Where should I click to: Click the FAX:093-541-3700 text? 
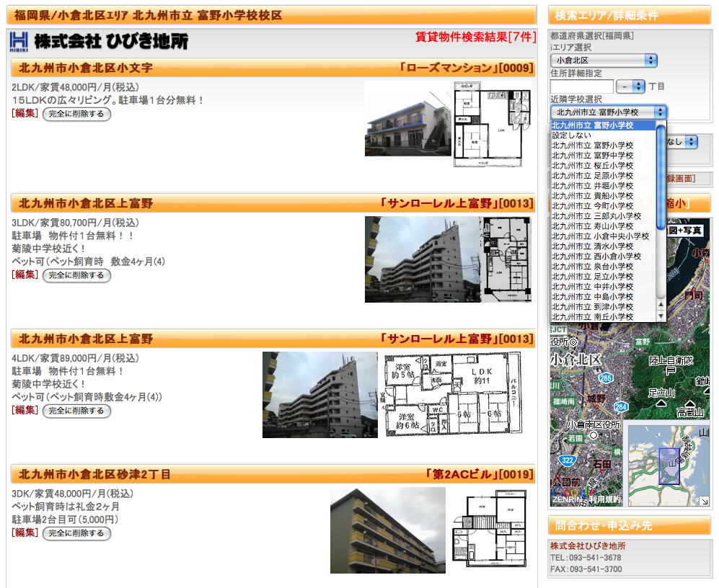click(x=586, y=569)
